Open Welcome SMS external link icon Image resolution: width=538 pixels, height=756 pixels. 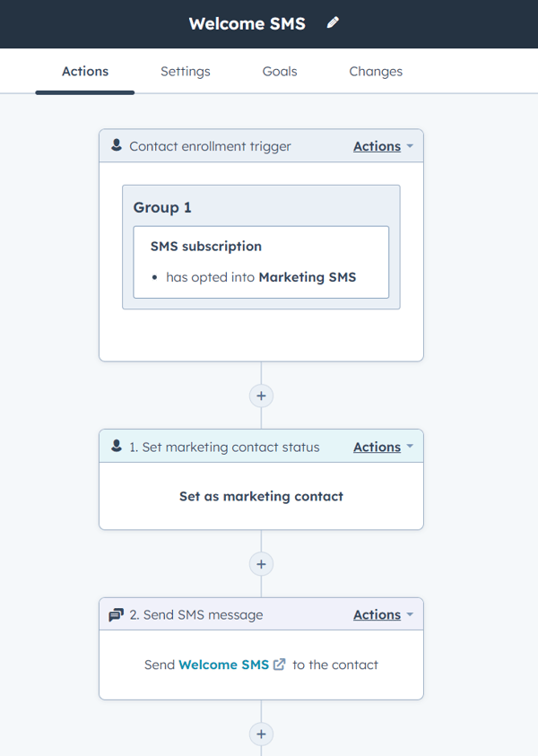[279, 665]
